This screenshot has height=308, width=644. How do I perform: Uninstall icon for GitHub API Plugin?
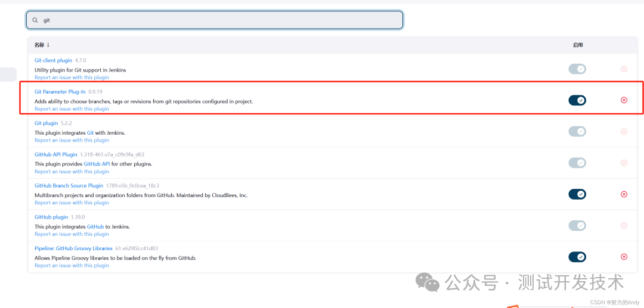pyautogui.click(x=624, y=163)
